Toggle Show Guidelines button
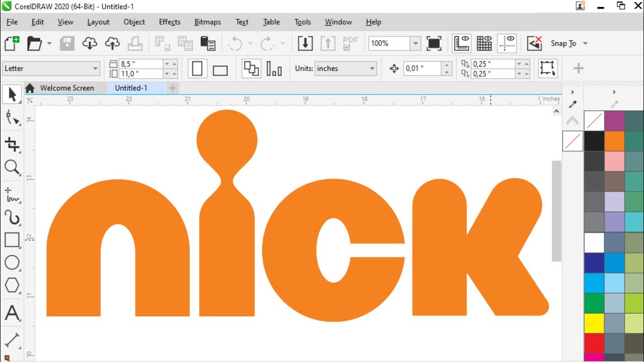 click(507, 43)
